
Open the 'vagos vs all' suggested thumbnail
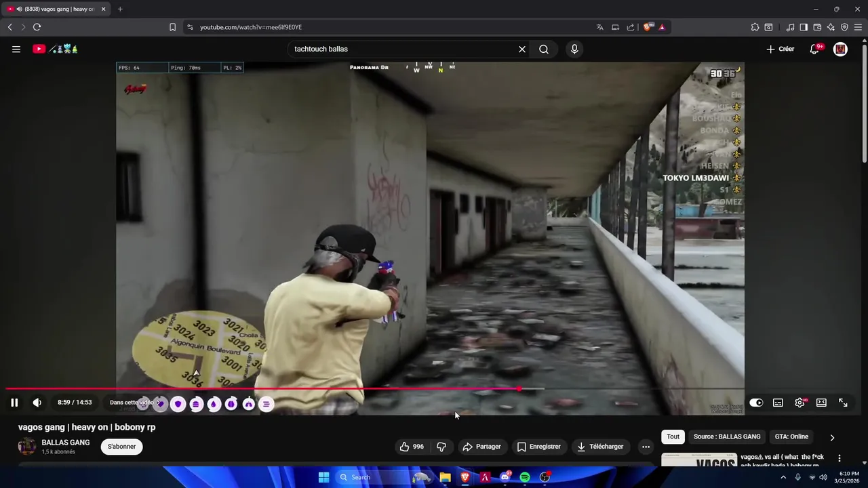click(x=699, y=460)
